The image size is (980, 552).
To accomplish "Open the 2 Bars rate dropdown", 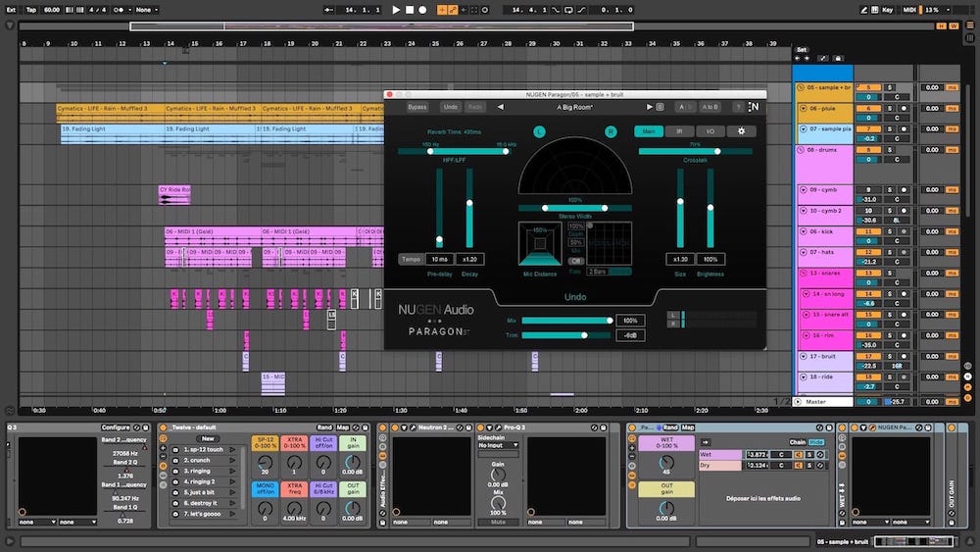I will tap(609, 272).
